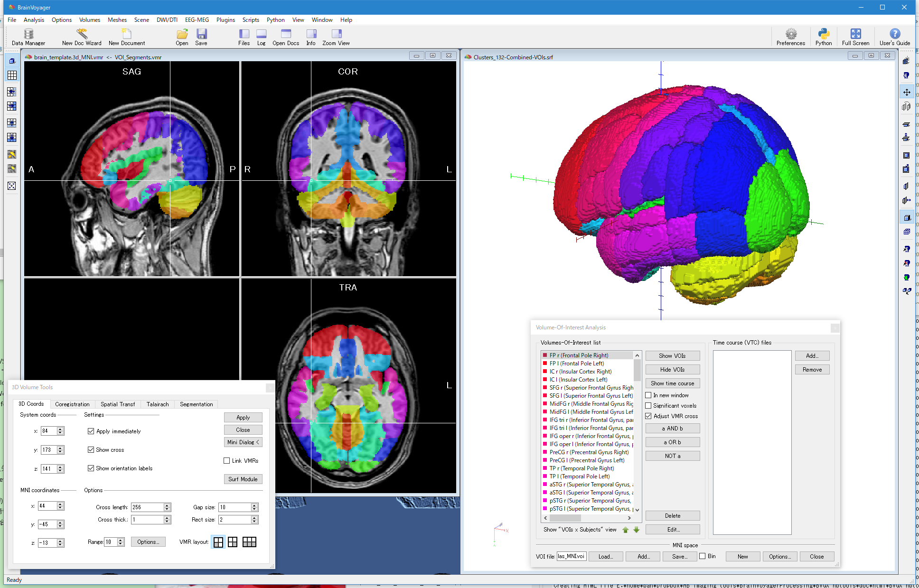Step the Cross length spinner
Screen dimensions: 919x588
click(x=167, y=507)
